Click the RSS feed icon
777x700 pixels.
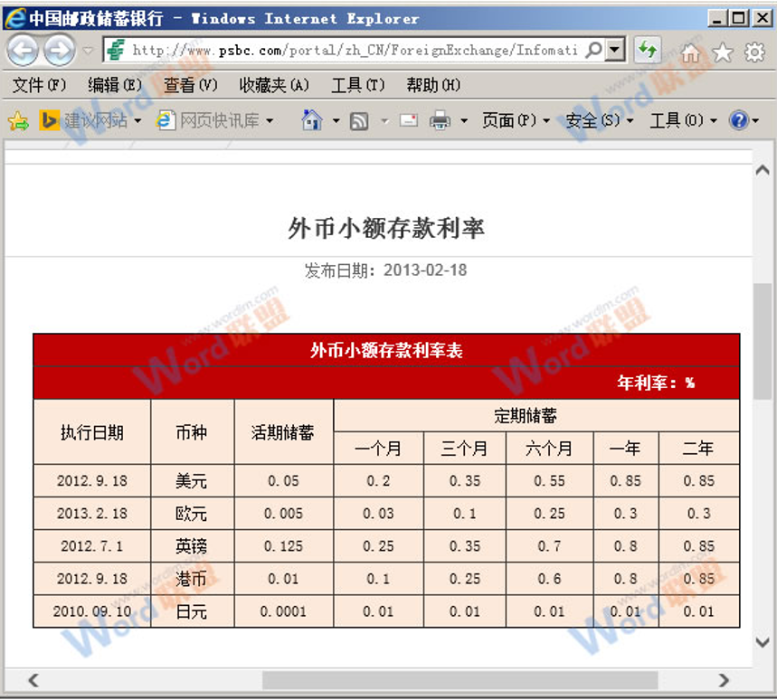(x=359, y=119)
